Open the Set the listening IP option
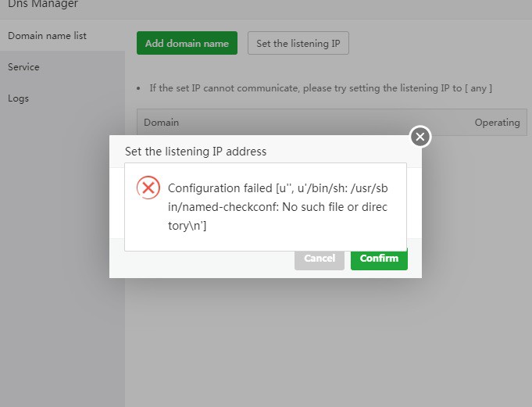The height and width of the screenshot is (407, 532). [298, 43]
